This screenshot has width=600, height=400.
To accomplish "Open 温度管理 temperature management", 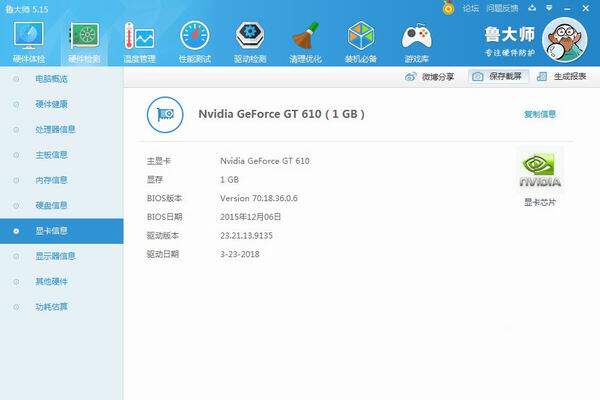I will click(139, 42).
